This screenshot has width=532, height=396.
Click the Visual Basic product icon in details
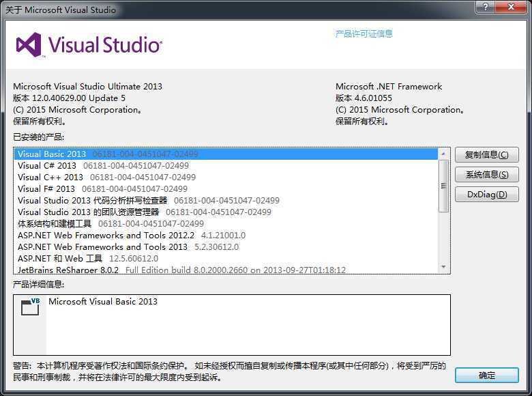30,307
